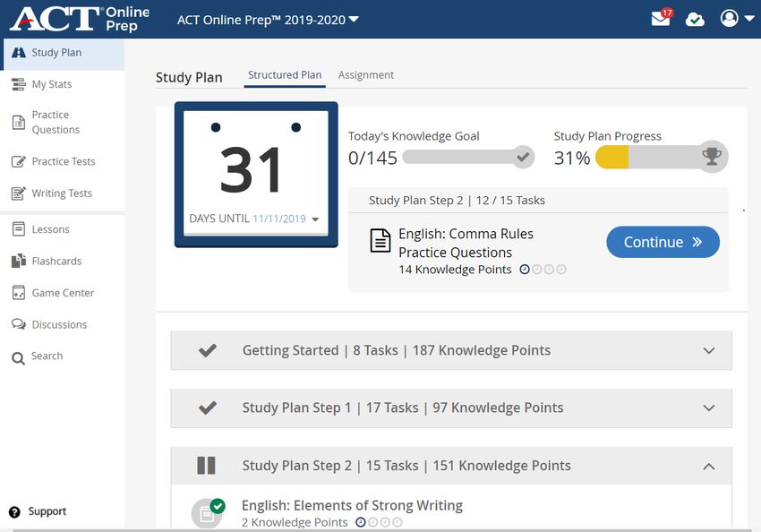Click the cloud sync status icon
The height and width of the screenshot is (532, 761).
(x=695, y=20)
